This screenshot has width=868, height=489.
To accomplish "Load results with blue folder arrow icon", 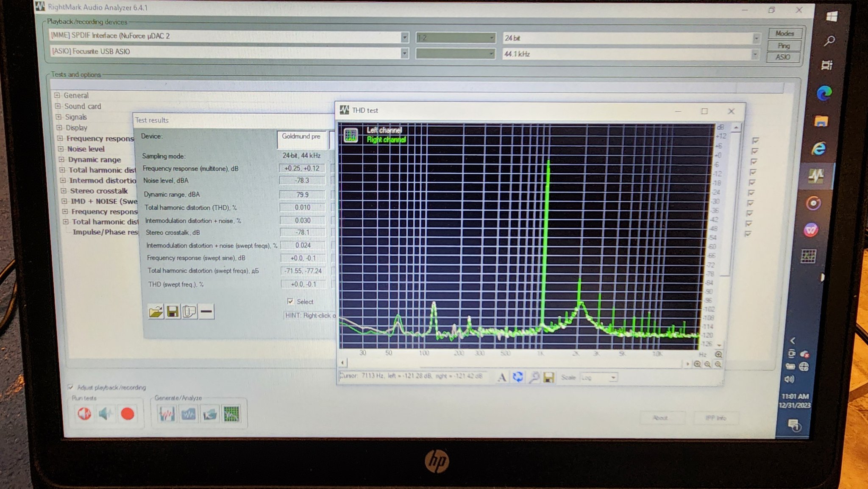I will click(x=210, y=414).
